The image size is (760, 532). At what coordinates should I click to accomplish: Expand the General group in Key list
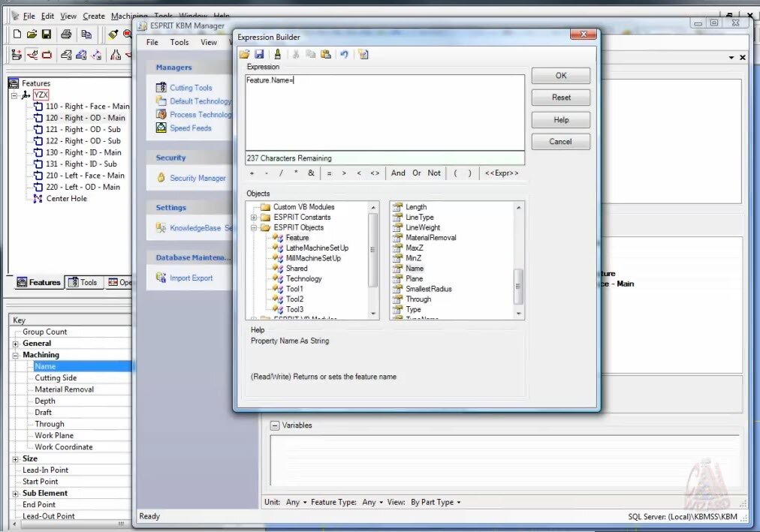pos(16,344)
